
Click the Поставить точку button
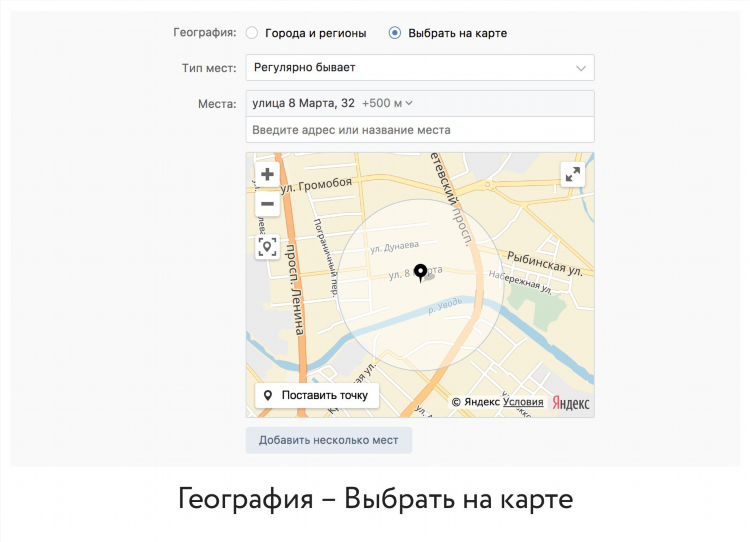(317, 395)
